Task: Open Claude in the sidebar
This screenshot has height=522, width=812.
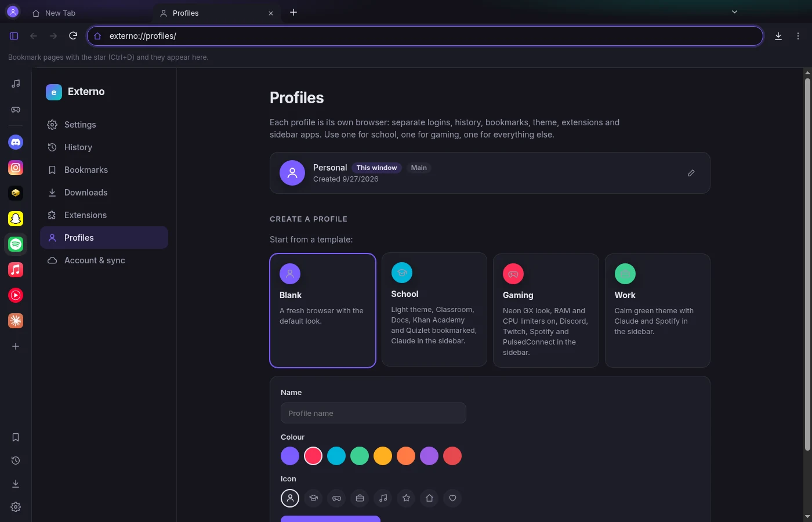Action: 16,321
